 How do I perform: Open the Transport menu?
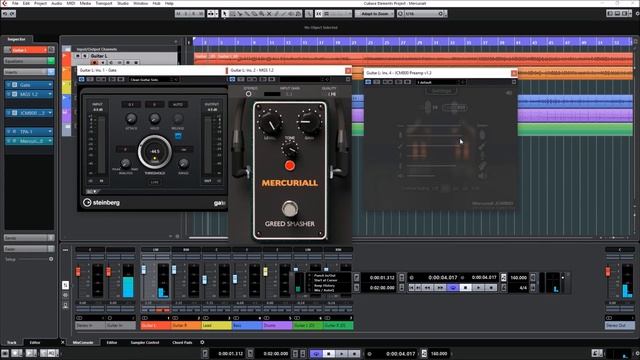click(x=104, y=3)
